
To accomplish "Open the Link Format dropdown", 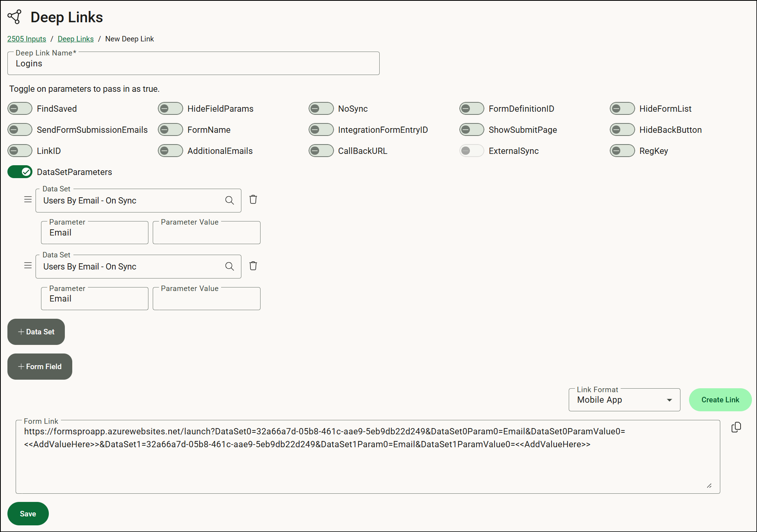I will tap(624, 400).
